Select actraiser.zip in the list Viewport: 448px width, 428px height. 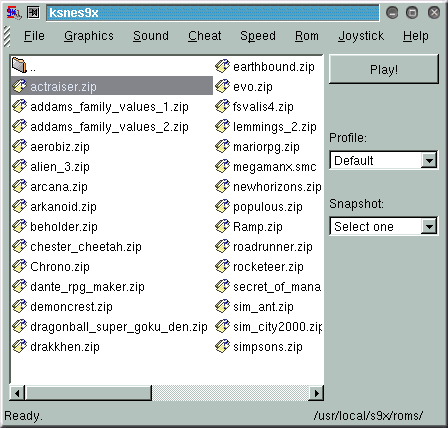(112, 87)
